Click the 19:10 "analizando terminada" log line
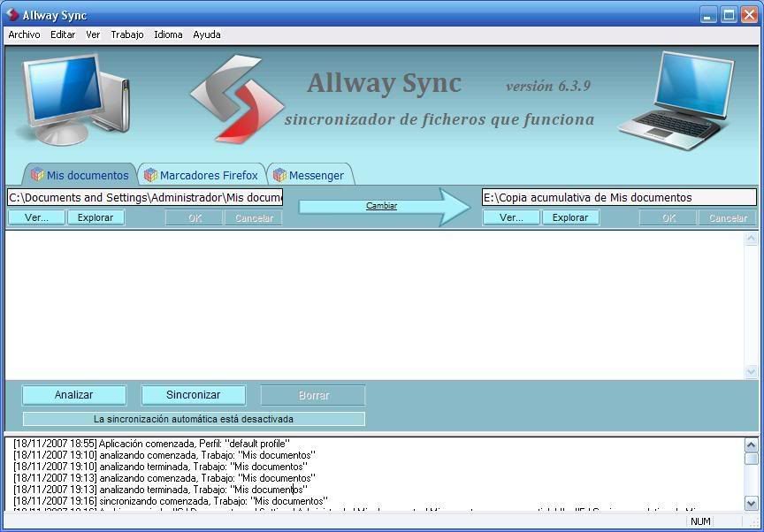 [160, 467]
